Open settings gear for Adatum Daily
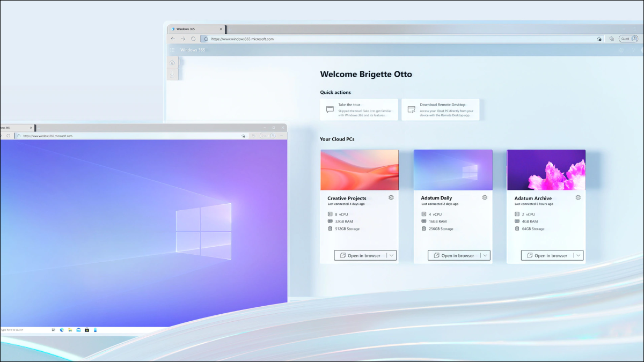 (x=485, y=198)
